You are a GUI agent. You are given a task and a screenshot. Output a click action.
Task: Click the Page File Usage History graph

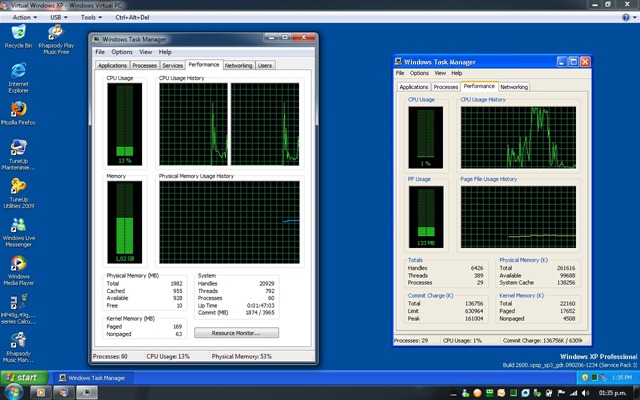[x=518, y=217]
